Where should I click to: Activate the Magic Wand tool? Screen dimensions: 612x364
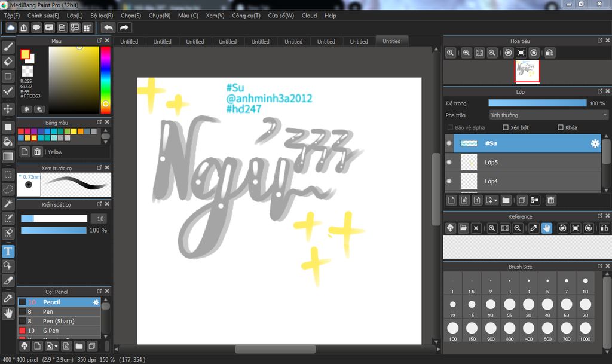[x=8, y=204]
